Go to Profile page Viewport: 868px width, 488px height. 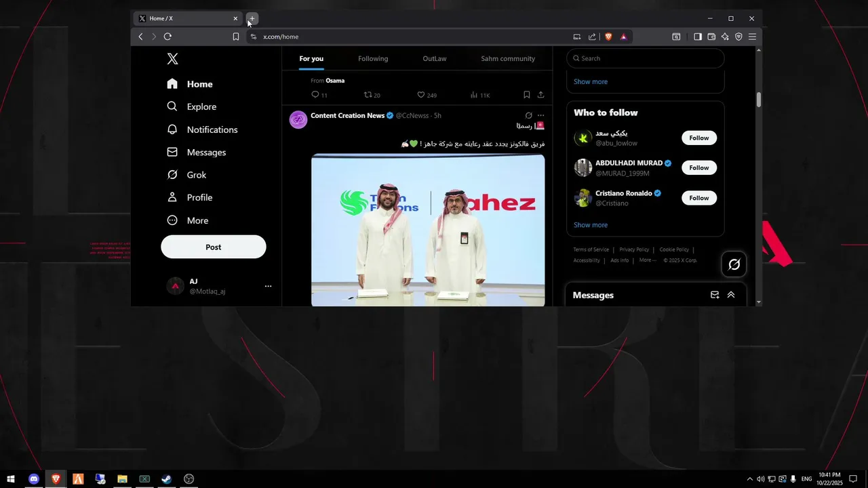190,197
